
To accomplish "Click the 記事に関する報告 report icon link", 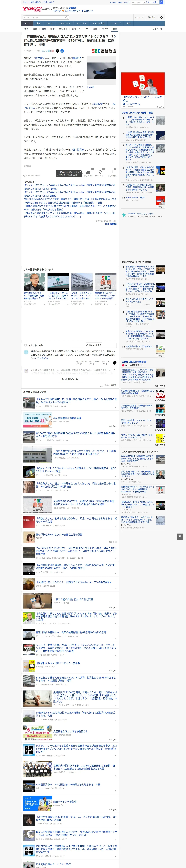I will [32, 176].
